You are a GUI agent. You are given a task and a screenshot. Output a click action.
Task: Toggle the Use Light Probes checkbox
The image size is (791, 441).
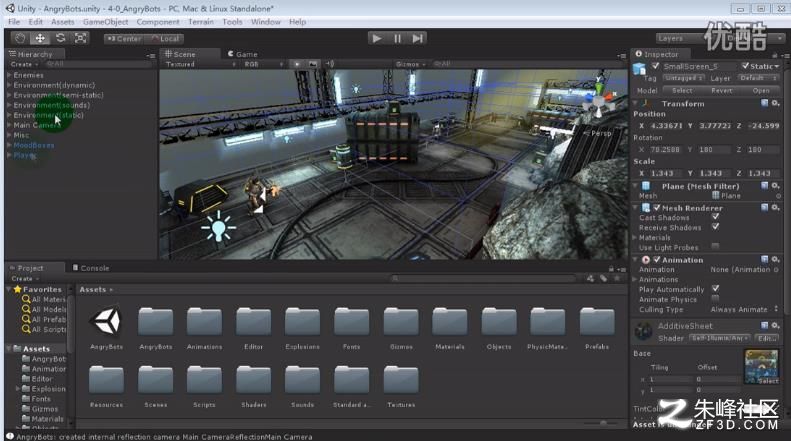(x=715, y=246)
